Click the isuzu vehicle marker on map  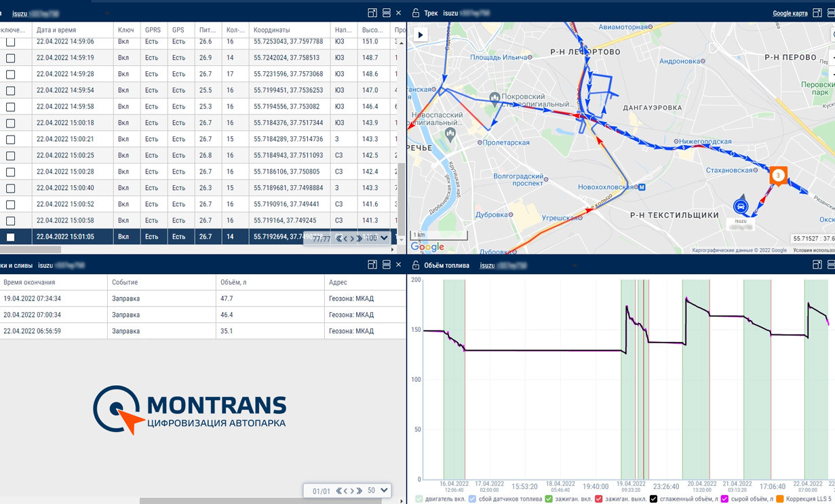pos(741,206)
